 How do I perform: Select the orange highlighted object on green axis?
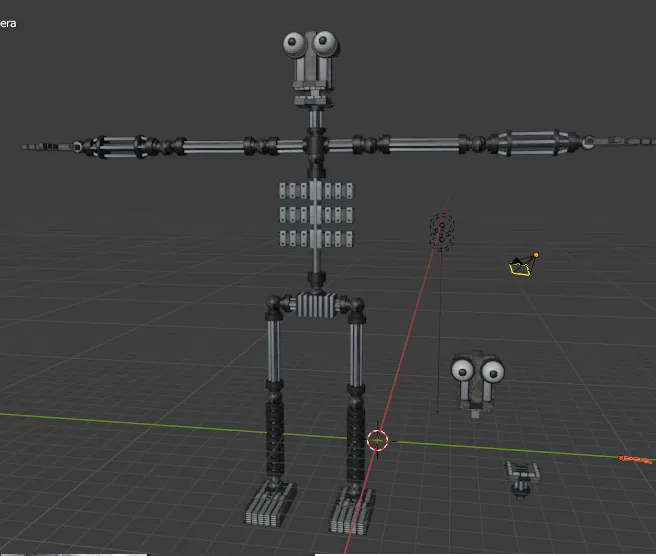pyautogui.click(x=636, y=460)
